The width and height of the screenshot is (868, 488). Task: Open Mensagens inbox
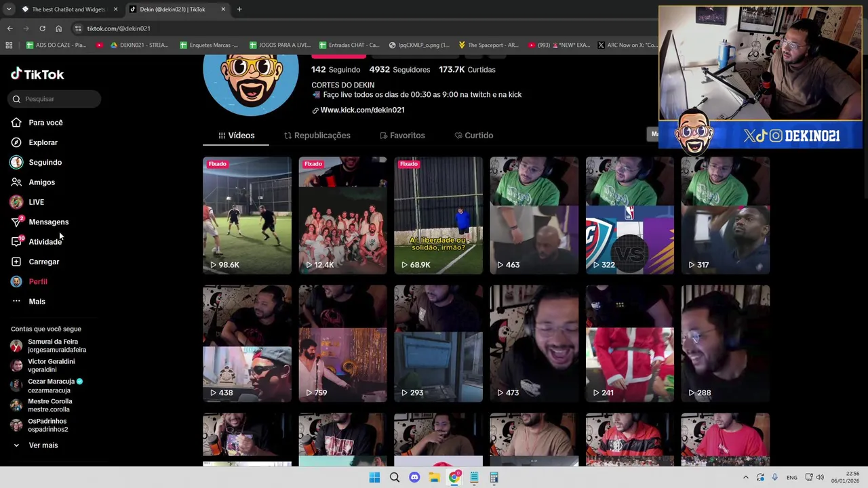40,222
